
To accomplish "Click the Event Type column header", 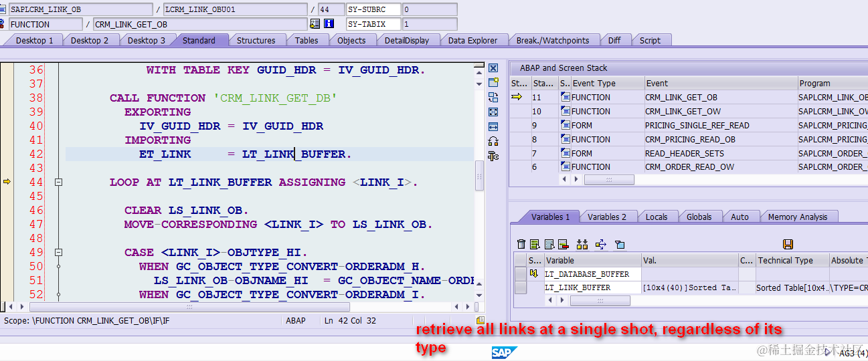I will tap(606, 84).
